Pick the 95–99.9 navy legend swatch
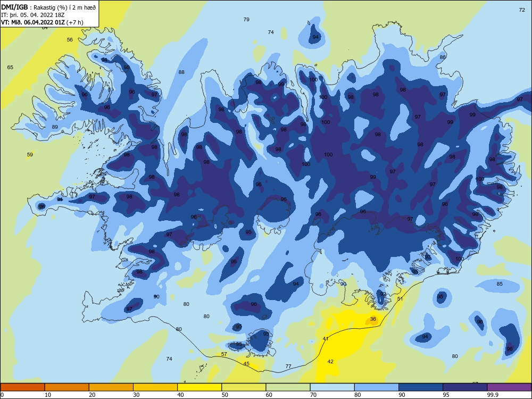The width and height of the screenshot is (532, 399). (x=465, y=387)
